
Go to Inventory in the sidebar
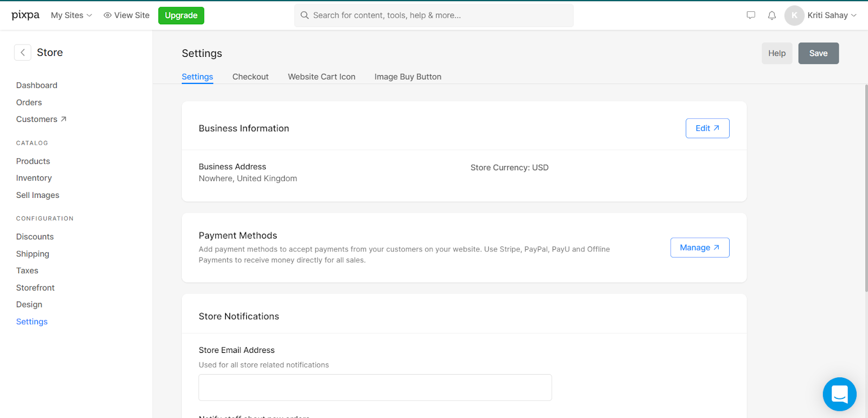(x=34, y=178)
